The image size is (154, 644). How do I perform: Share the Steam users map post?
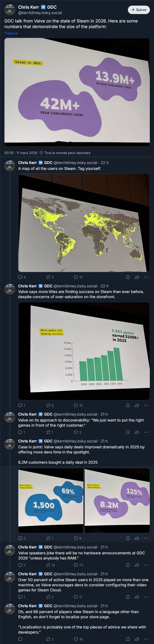pyautogui.click(x=137, y=277)
